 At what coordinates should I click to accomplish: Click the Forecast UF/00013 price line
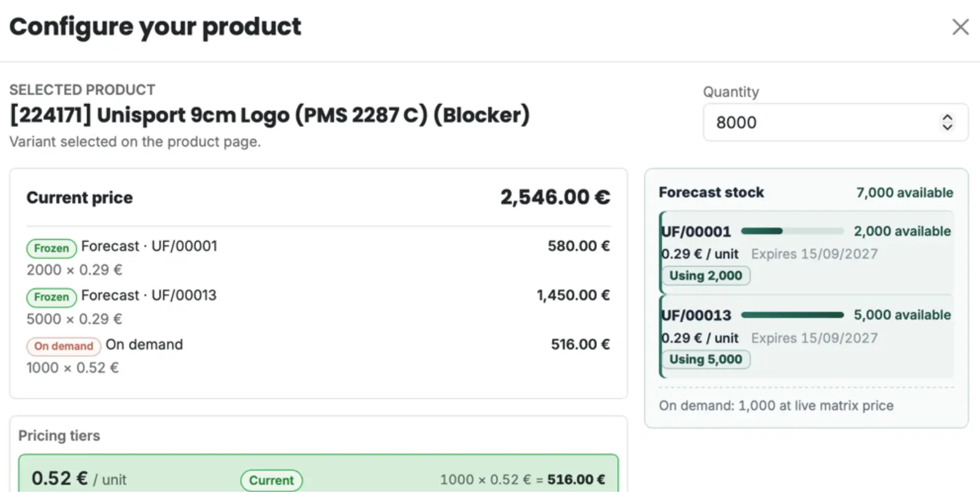click(x=318, y=307)
